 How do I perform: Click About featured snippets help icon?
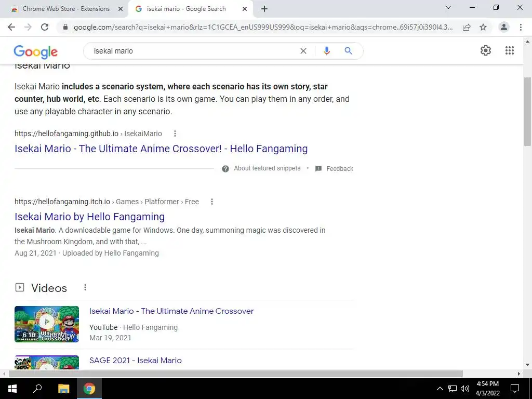(225, 169)
